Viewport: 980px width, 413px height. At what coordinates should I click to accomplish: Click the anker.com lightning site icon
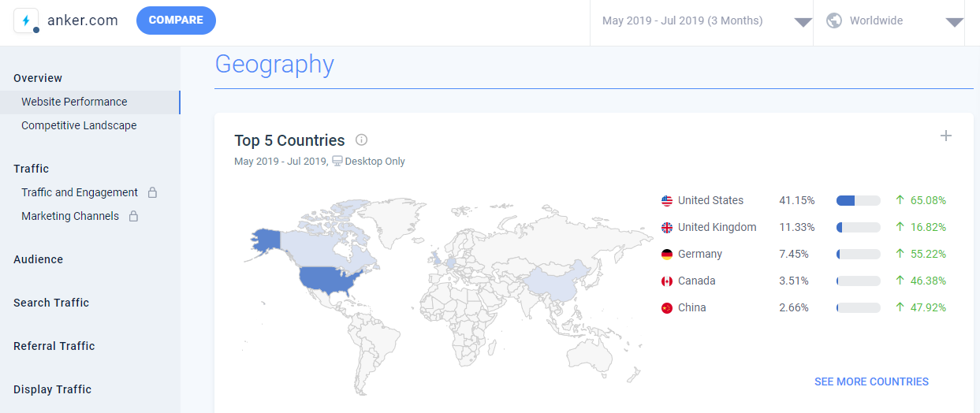click(x=26, y=20)
